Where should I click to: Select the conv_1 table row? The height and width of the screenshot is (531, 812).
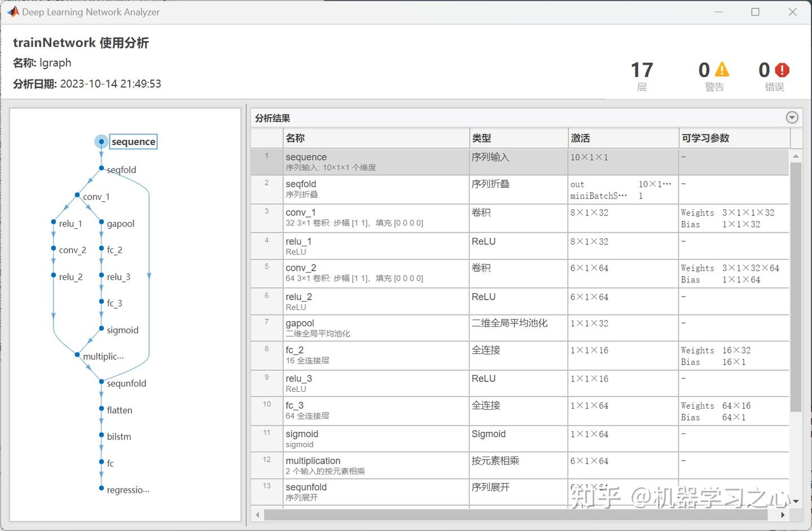[x=520, y=218]
